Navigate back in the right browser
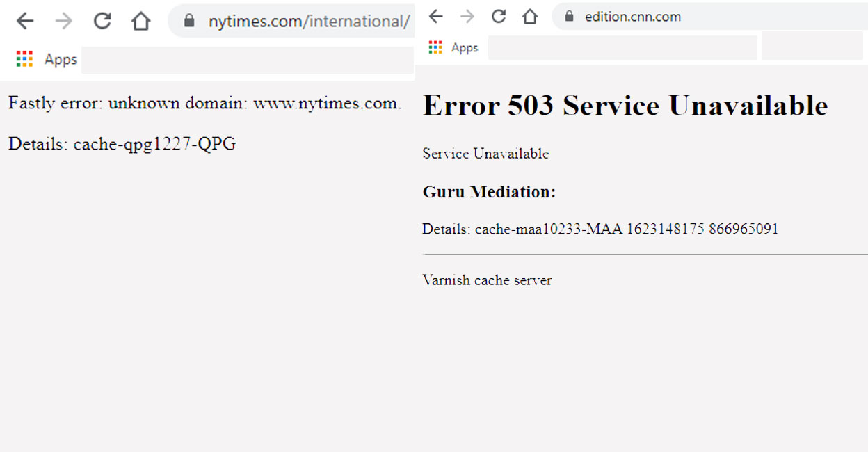Viewport: 868px width, 452px height. point(435,16)
